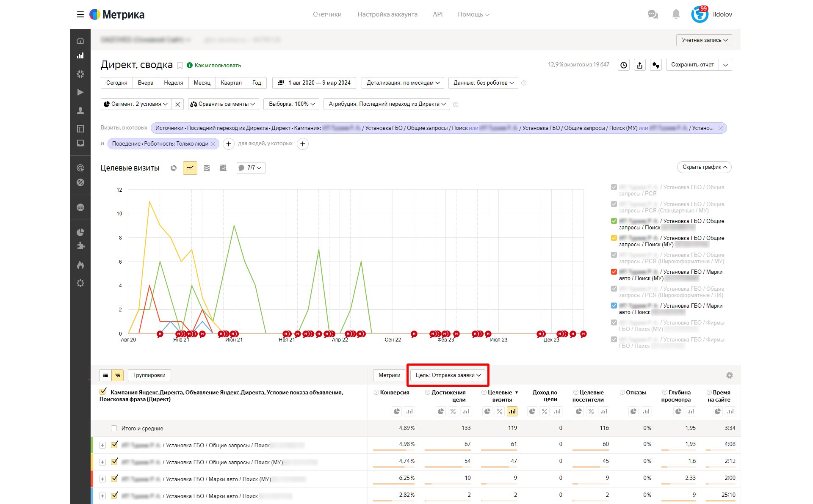Switch to the bar column chart icon
The width and height of the screenshot is (813, 504).
pyautogui.click(x=223, y=168)
